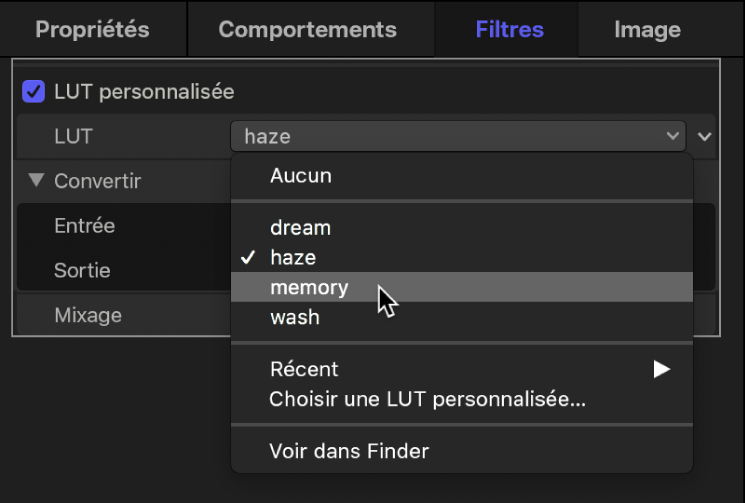Disable the LUT personnalisée checkbox
Viewport: 745px width, 503px height.
point(34,92)
